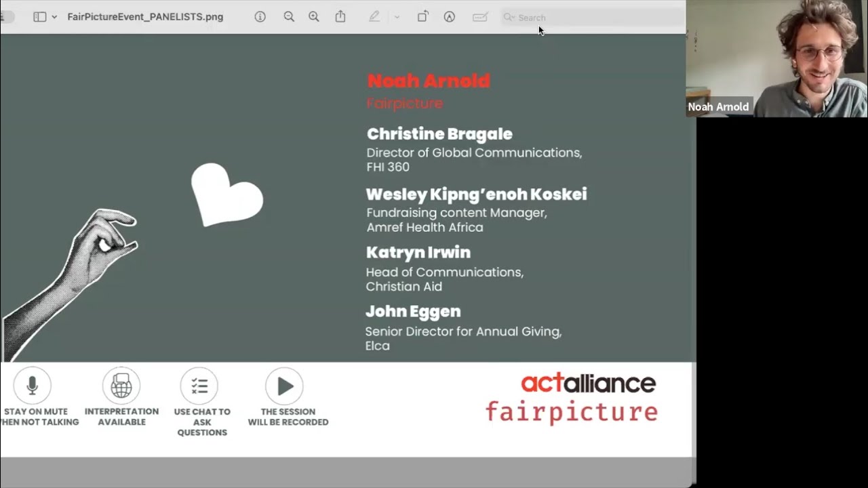Rotate the image with rotate icon
868x488 pixels.
[422, 17]
